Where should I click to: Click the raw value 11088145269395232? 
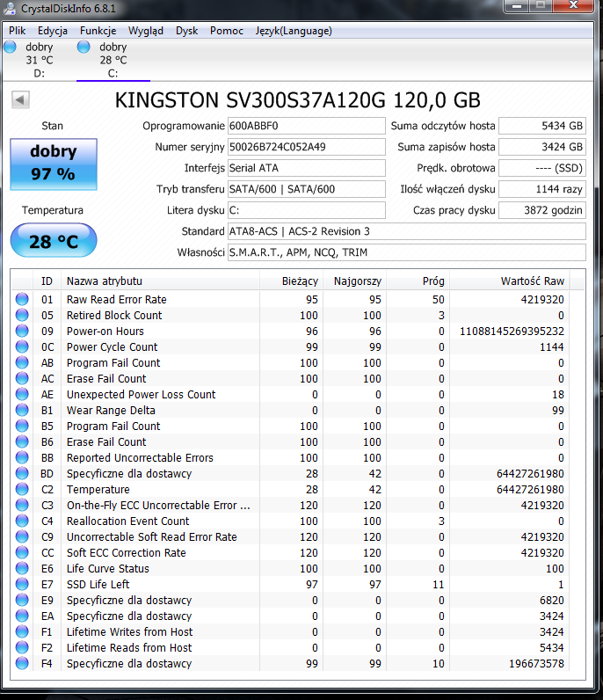click(512, 332)
